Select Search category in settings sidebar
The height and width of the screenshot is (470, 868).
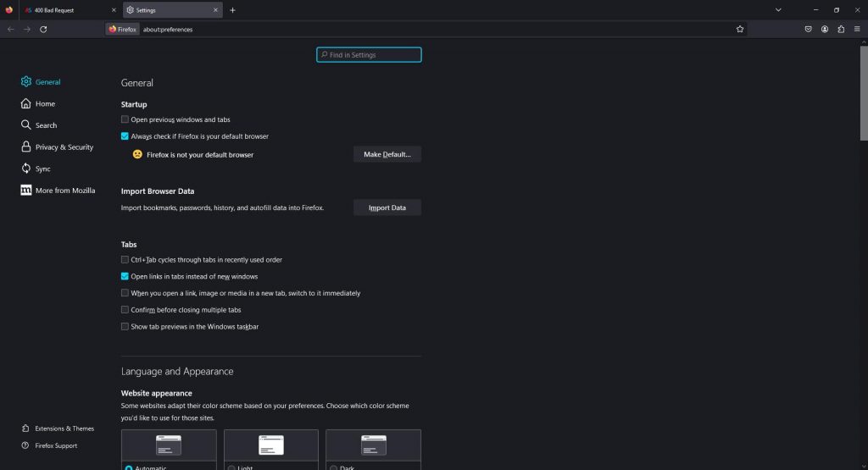point(46,125)
